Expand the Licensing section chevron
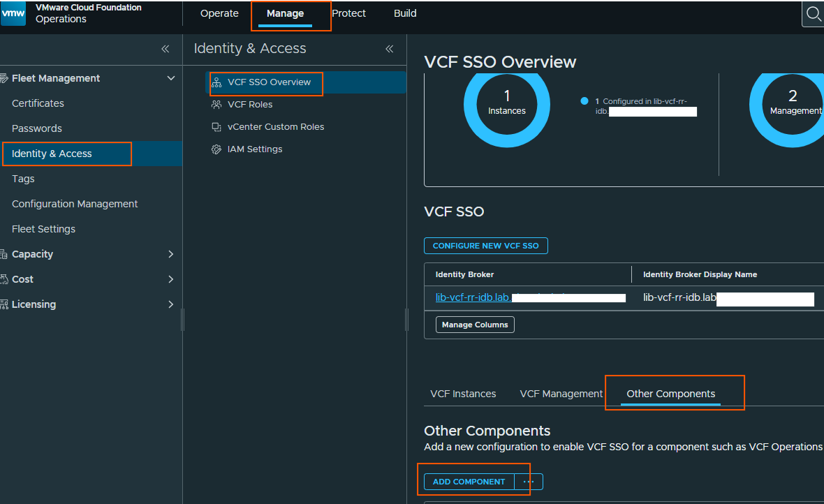824x504 pixels. pyautogui.click(x=171, y=305)
